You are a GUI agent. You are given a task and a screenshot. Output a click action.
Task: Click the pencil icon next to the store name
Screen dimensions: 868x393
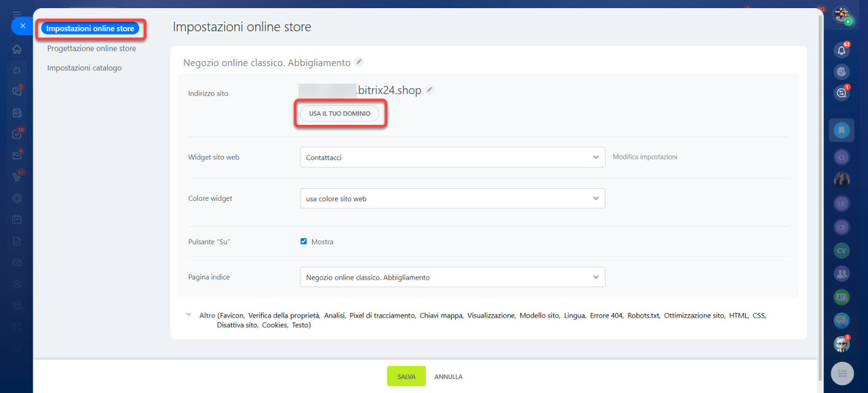click(359, 62)
